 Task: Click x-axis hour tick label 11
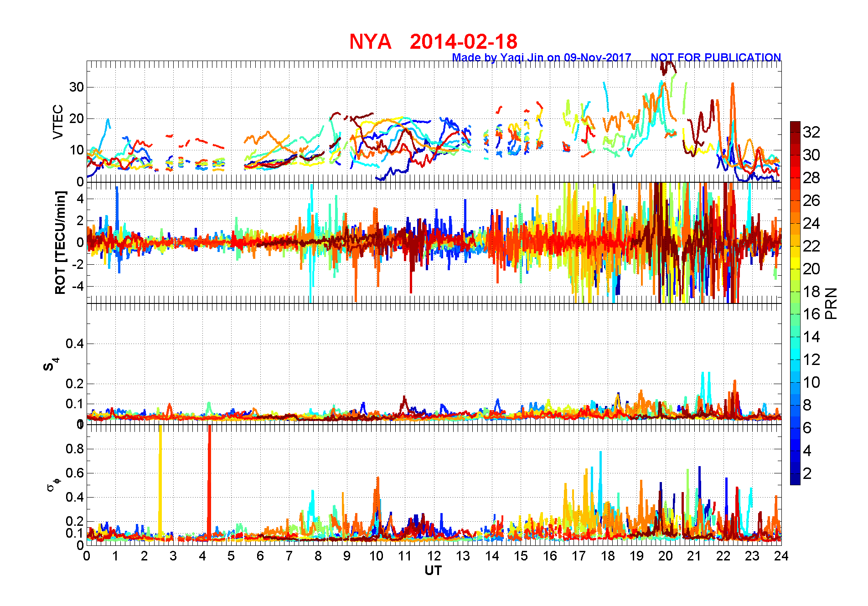tap(405, 556)
